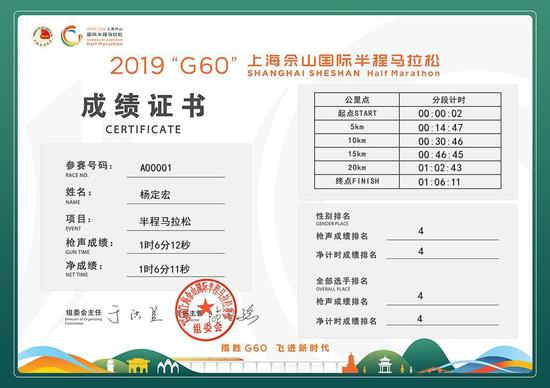550x388 pixels.
Task: Click SHANGHAI SHESHAN Half Marathon subtitle
Action: coord(343,73)
